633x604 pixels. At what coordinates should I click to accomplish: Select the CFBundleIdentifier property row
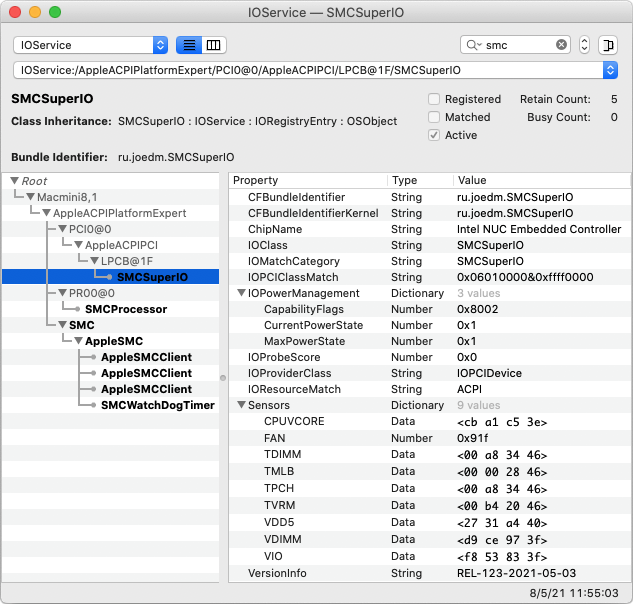click(x=430, y=197)
